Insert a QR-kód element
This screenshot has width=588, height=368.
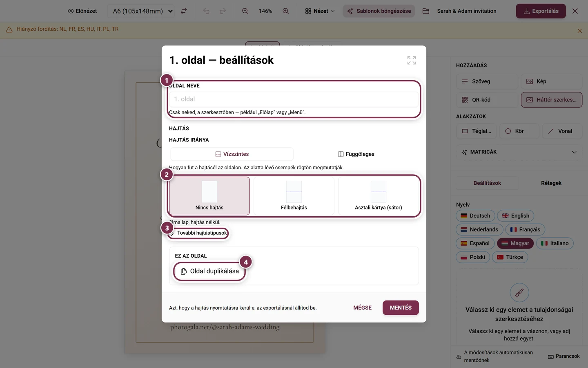487,100
